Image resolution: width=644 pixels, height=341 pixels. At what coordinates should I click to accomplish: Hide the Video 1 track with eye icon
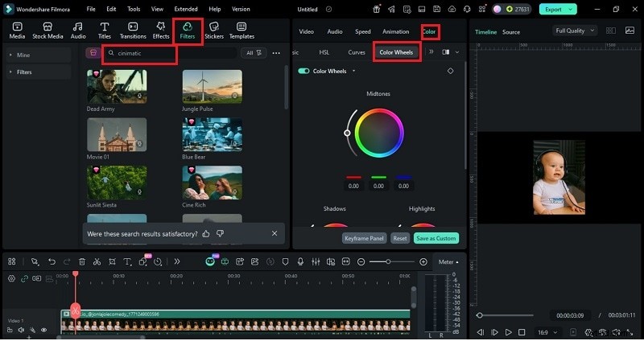(x=43, y=330)
